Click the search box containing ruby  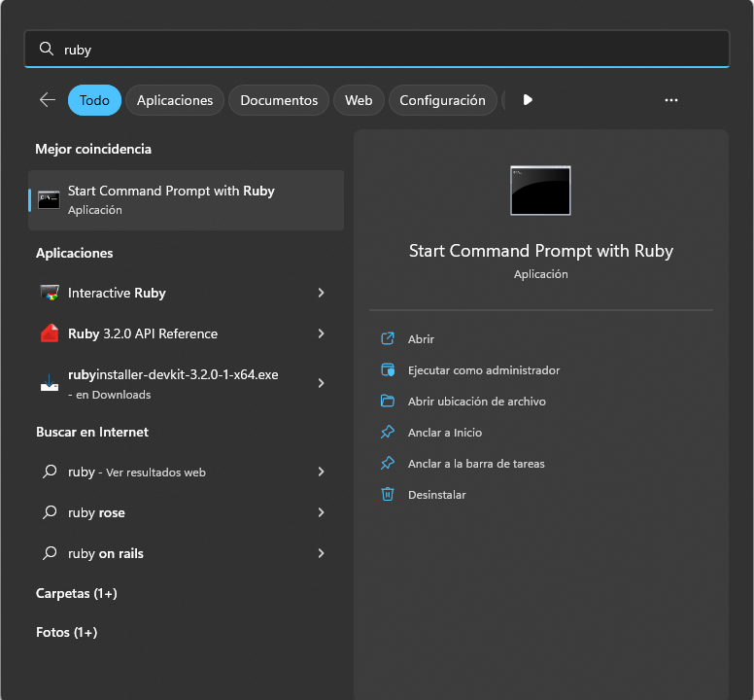pyautogui.click(x=377, y=49)
